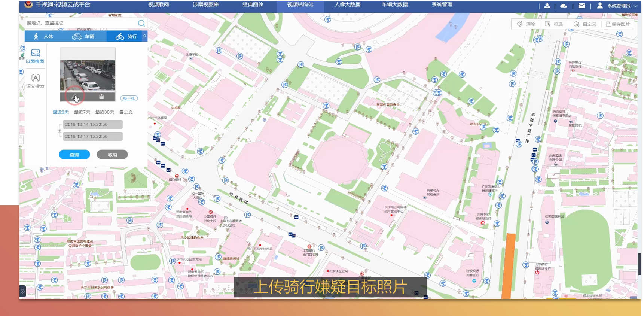The height and width of the screenshot is (316, 644).
Task: Open the start date field 2018-12-14 15:32:50
Action: pos(93,124)
